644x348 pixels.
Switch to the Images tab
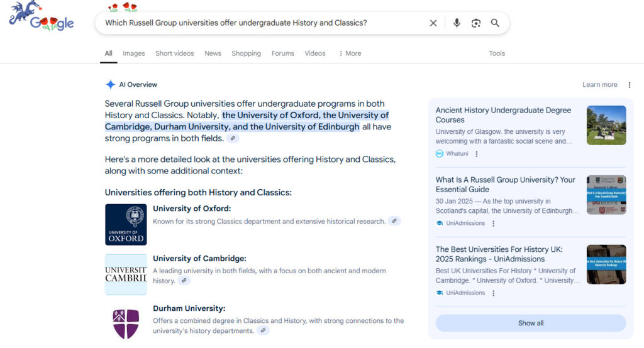[134, 53]
